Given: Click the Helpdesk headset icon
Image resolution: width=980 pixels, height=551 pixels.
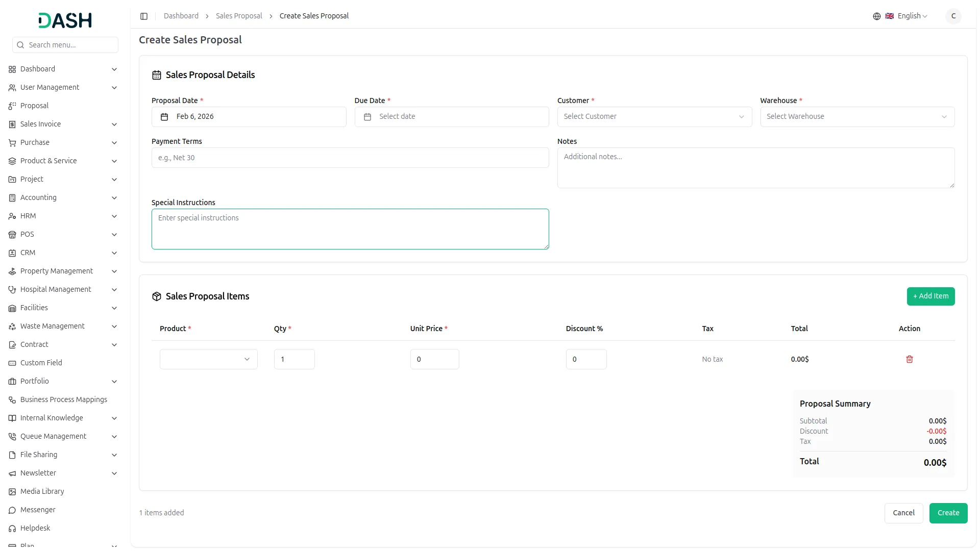Looking at the screenshot, I should click(x=12, y=528).
